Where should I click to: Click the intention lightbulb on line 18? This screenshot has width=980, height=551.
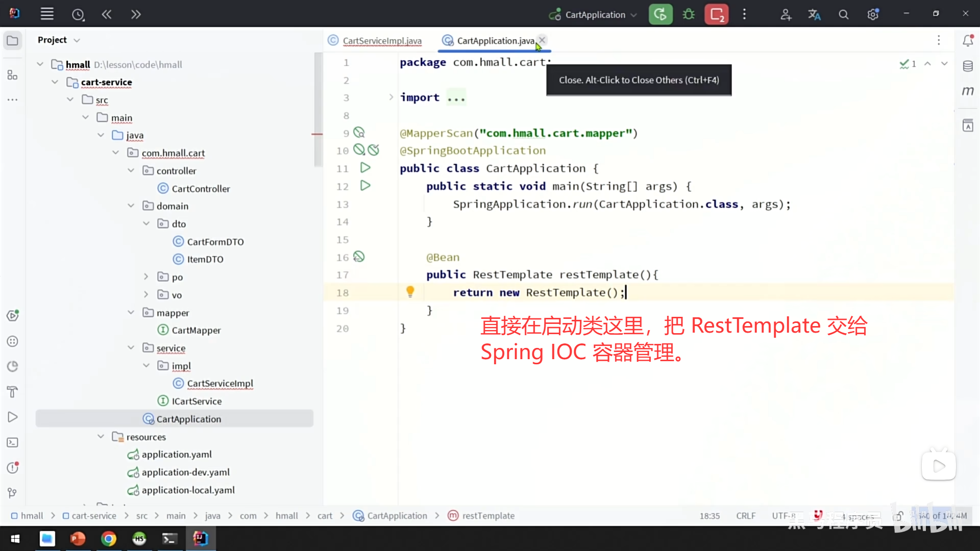tap(410, 291)
